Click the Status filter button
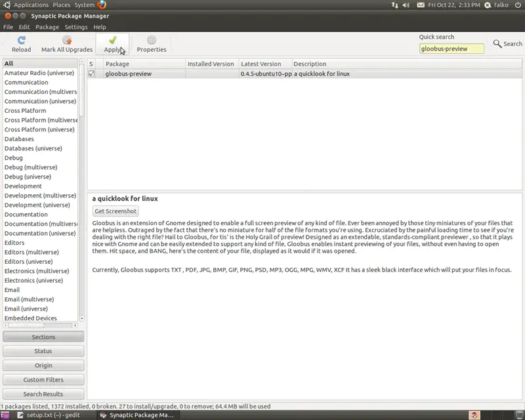The width and height of the screenshot is (525, 420). (43, 351)
